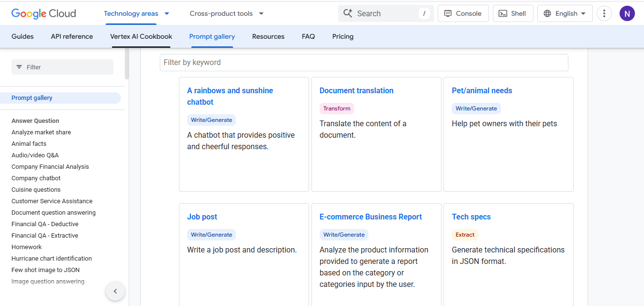Open the Console button

click(x=463, y=13)
